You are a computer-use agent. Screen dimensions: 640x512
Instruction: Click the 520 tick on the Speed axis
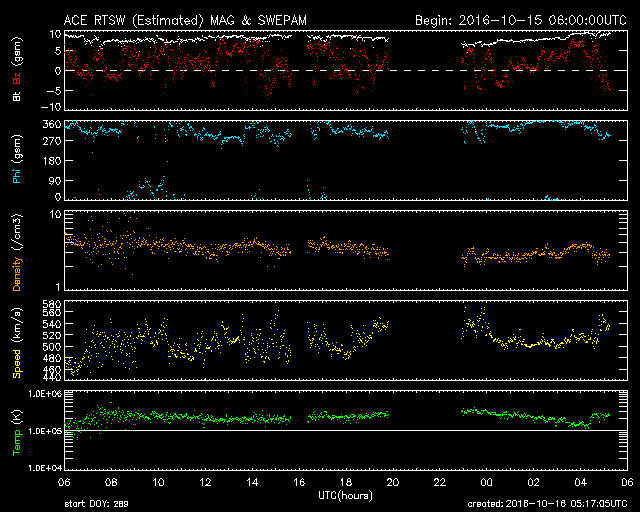click(x=52, y=335)
